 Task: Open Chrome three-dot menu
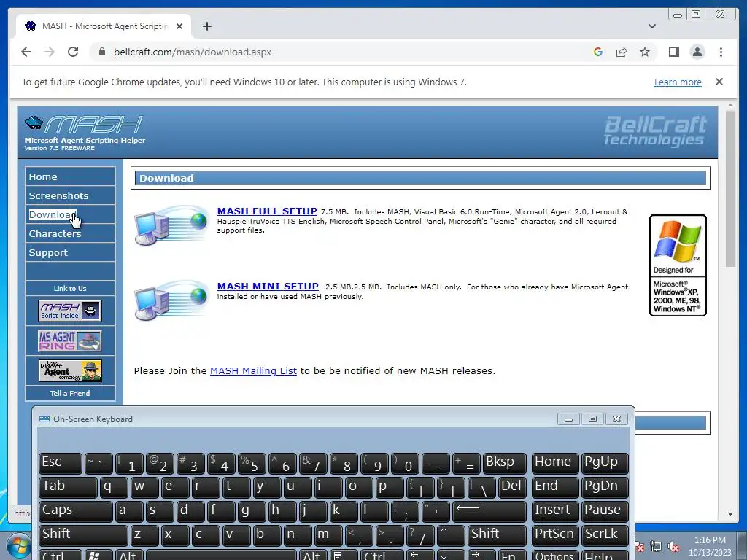pos(721,52)
